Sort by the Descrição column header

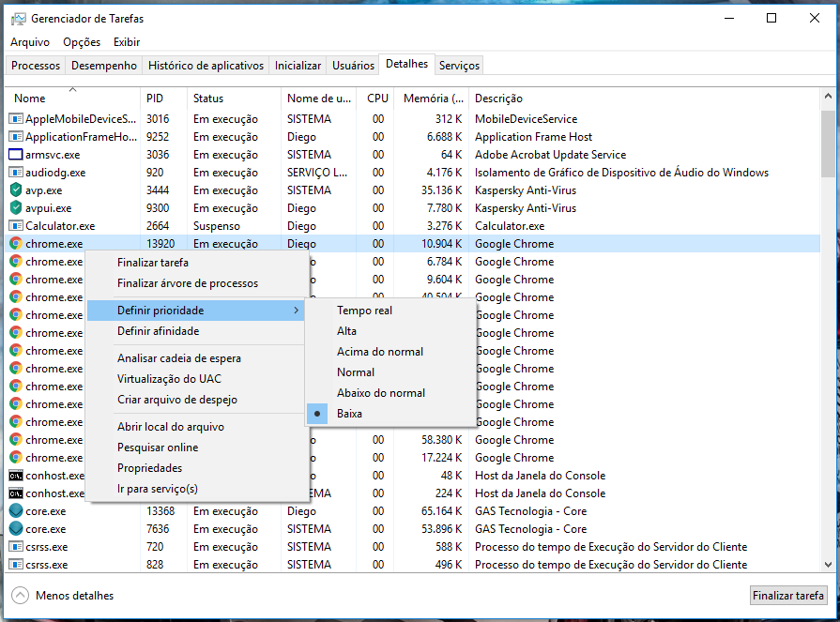[644, 98]
